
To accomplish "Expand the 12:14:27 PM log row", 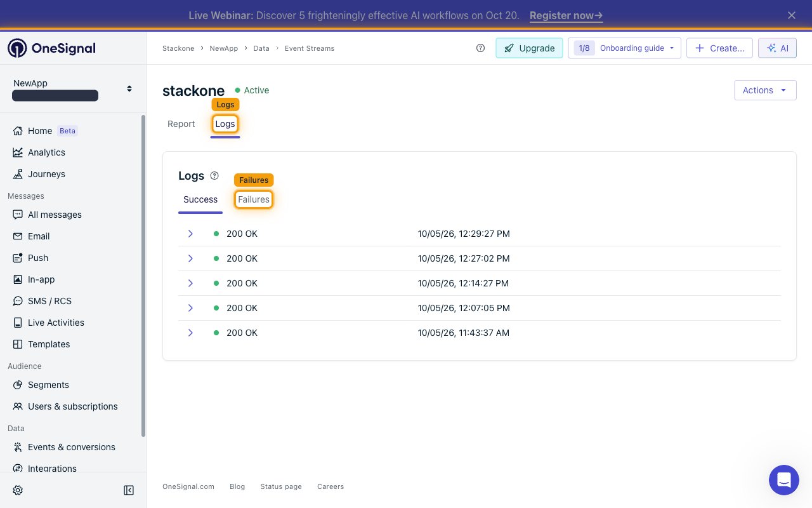I will point(190,283).
